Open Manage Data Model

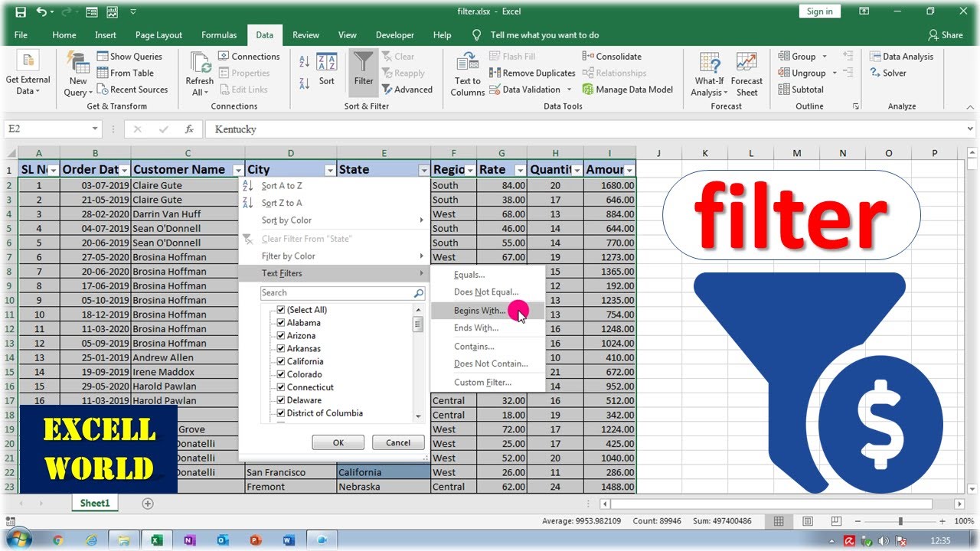pos(628,90)
